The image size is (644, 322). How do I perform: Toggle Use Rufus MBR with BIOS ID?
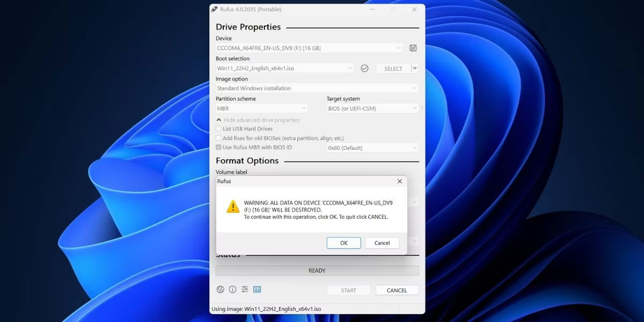218,147
